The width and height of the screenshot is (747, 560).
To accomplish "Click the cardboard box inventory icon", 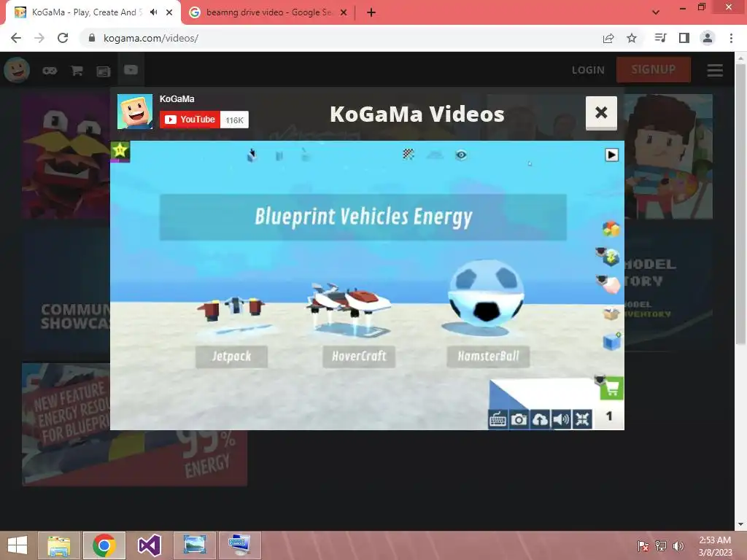I will click(x=611, y=314).
